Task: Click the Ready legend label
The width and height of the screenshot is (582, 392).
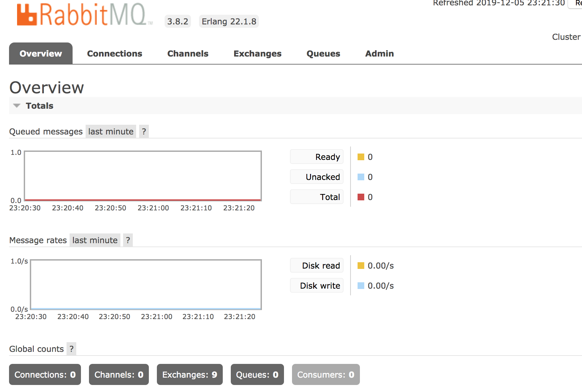Action: 317,157
